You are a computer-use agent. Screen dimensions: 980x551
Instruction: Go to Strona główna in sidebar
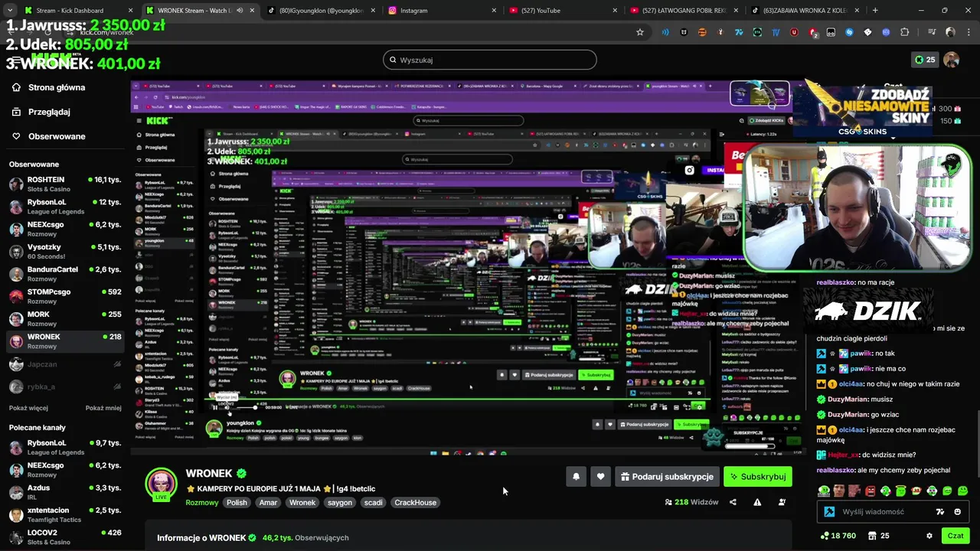pos(56,87)
